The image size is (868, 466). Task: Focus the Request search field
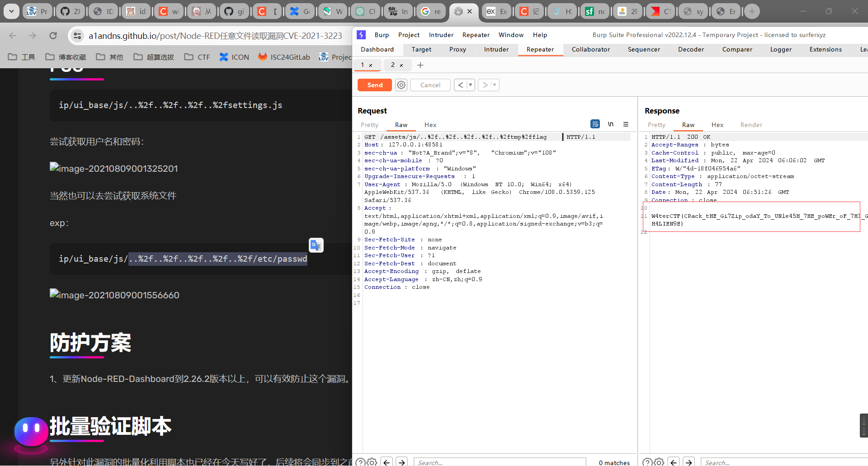(500, 462)
